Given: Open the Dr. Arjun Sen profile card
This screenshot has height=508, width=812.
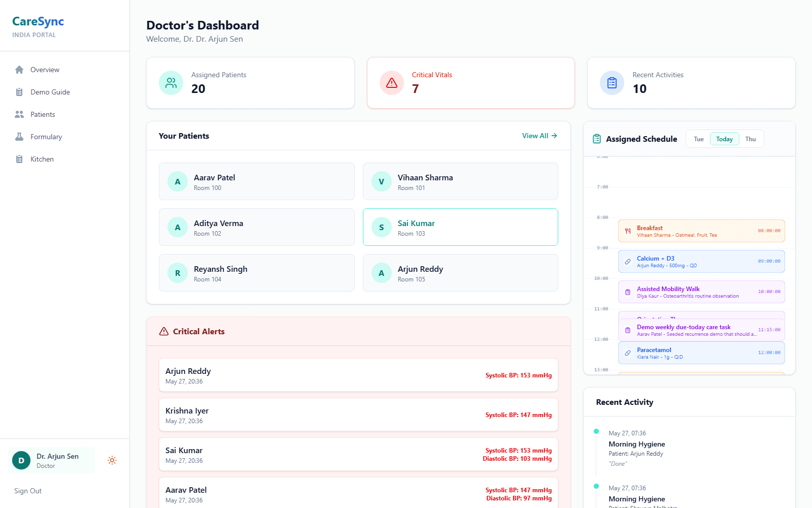Looking at the screenshot, I should [51, 460].
